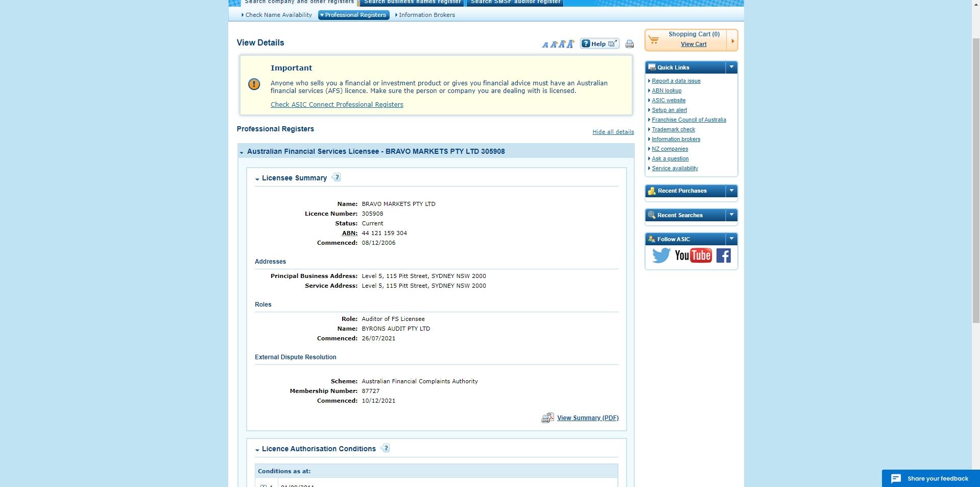Select the smallest font size A icon

click(545, 45)
